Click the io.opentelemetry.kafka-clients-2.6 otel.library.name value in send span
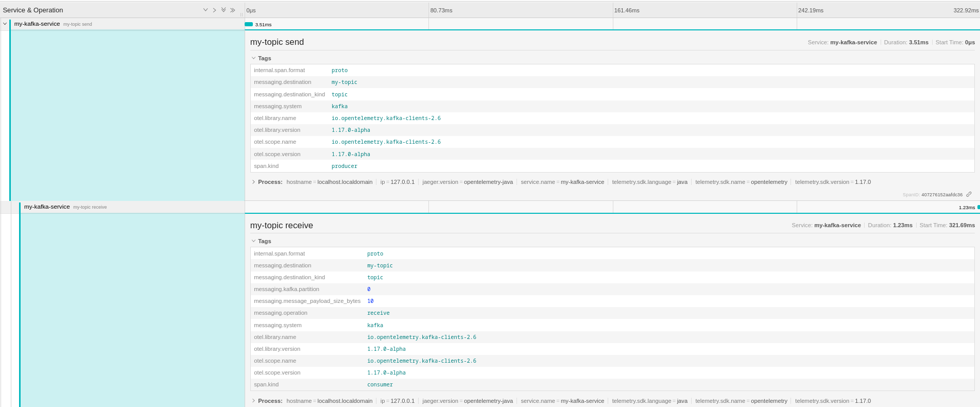This screenshot has width=980, height=407. click(386, 118)
